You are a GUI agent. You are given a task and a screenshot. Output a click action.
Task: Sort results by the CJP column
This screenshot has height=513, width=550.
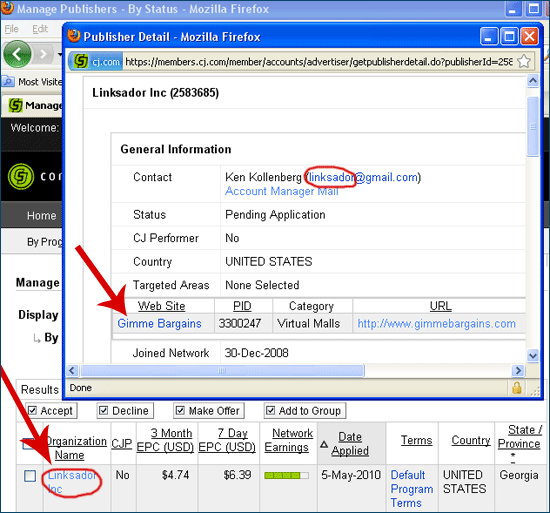click(x=121, y=444)
